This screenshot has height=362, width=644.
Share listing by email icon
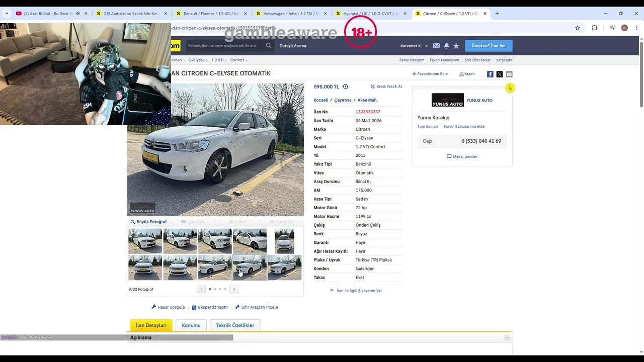509,74
